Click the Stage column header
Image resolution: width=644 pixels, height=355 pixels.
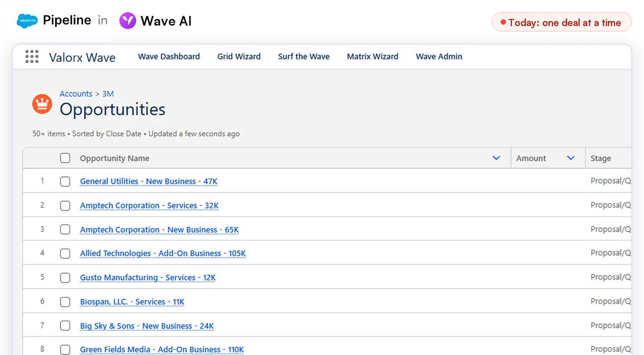601,159
